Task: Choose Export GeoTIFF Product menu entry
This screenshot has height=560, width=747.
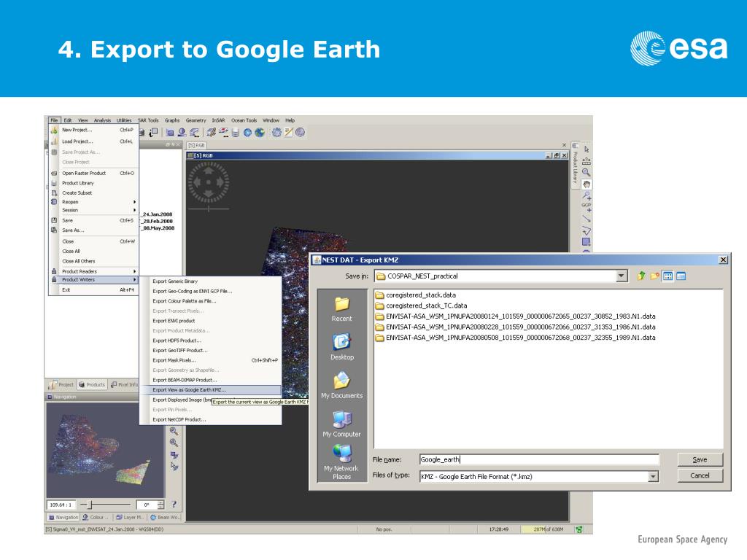Action: [210, 351]
